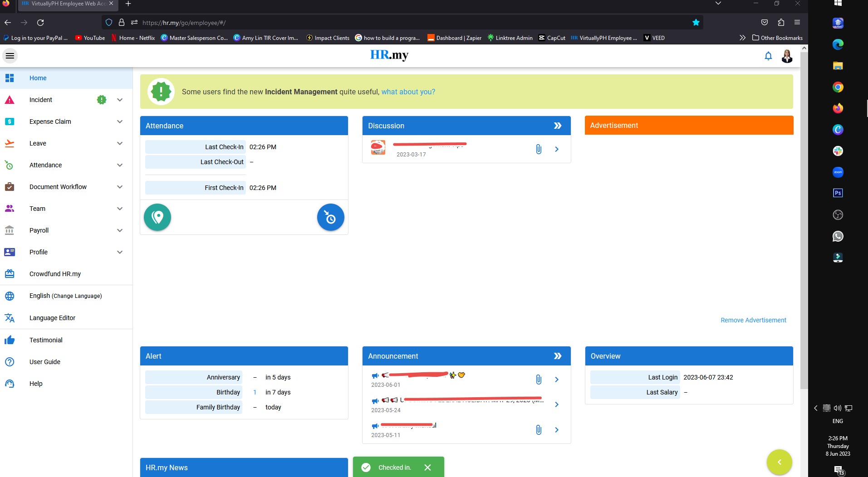The width and height of the screenshot is (868, 477).
Task: Open the hamburger menu icon
Action: click(10, 56)
